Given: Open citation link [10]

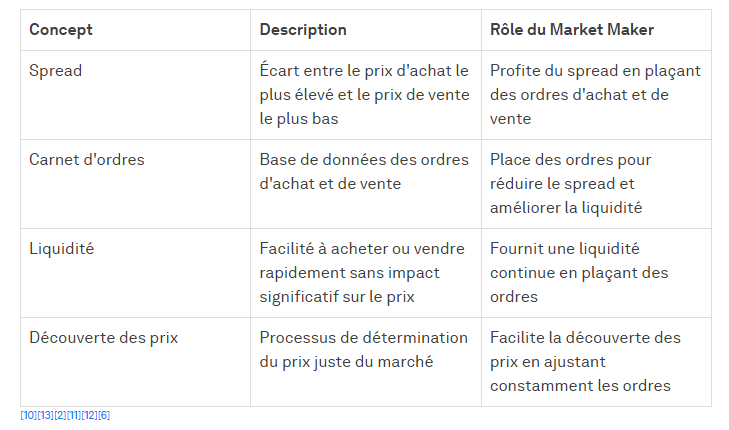Looking at the screenshot, I should [x=28, y=415].
